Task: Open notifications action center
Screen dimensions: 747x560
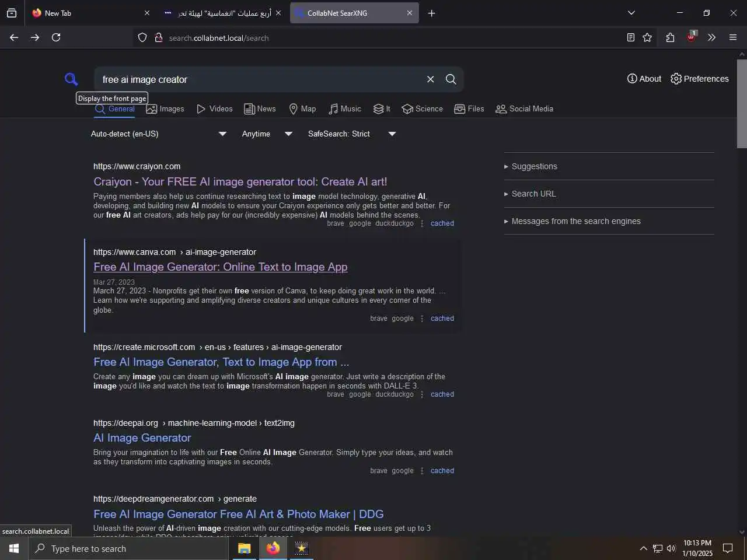Action: point(728,548)
